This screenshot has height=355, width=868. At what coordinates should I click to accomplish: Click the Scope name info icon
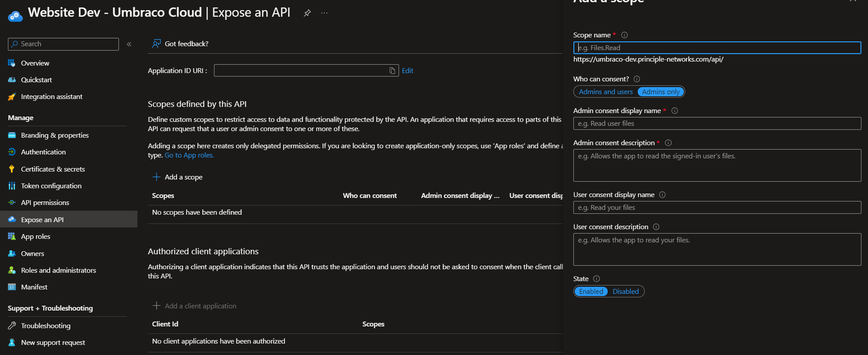624,35
